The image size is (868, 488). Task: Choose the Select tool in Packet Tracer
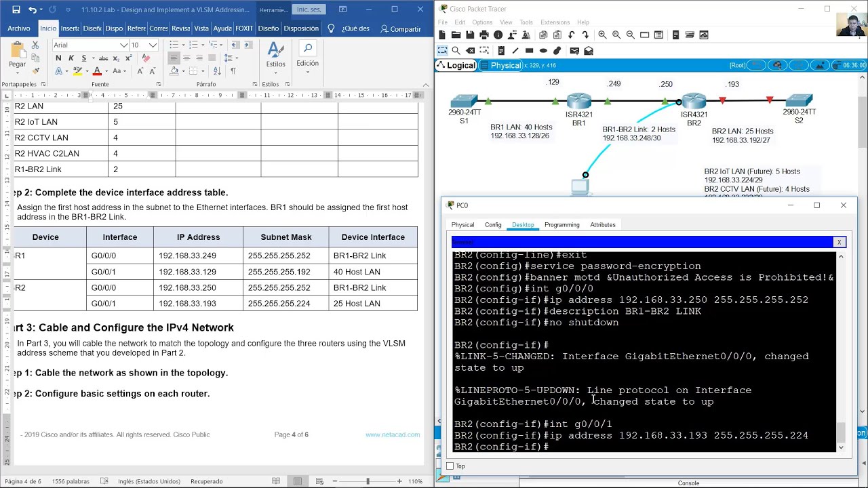(x=442, y=50)
